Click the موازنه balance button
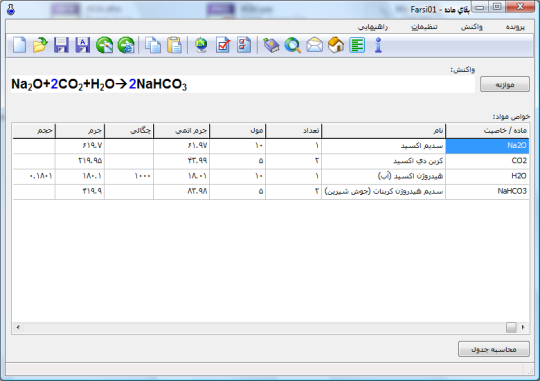The image size is (540, 381). (505, 84)
